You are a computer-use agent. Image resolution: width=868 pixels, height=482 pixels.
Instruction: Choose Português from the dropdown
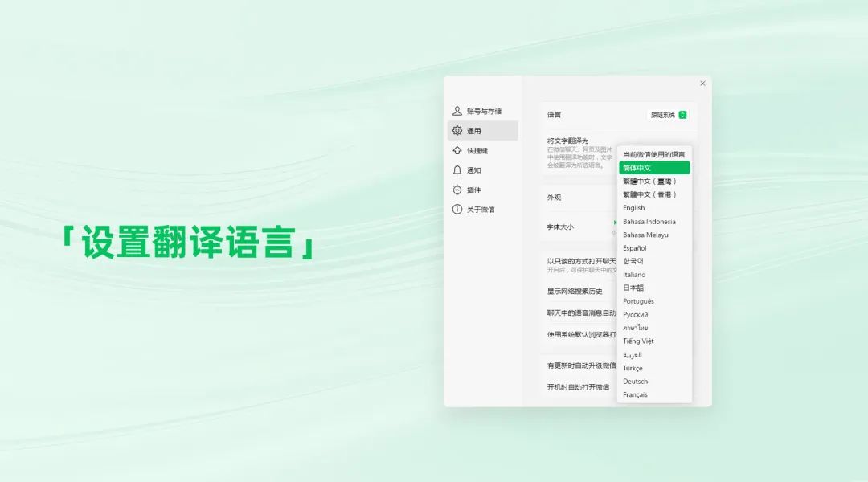[x=653, y=301]
